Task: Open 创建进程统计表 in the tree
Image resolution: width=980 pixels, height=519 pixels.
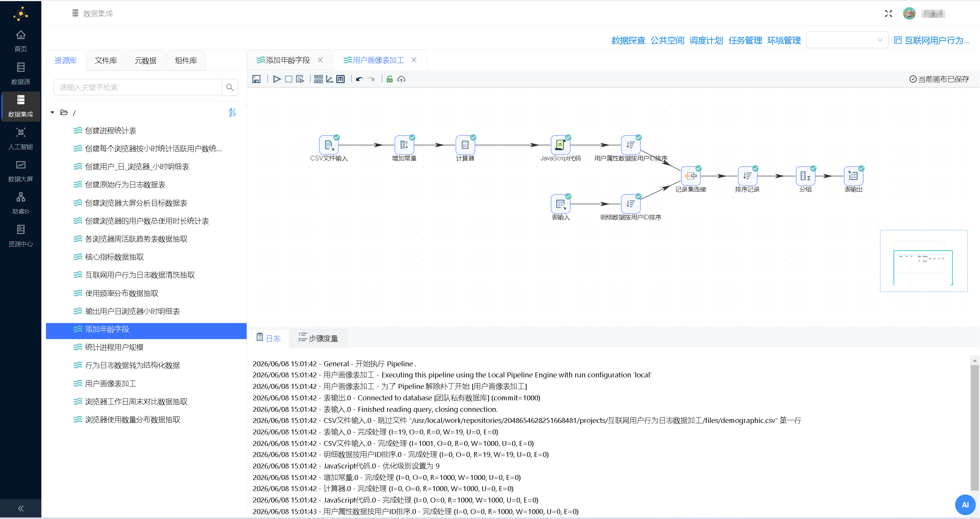Action: coord(111,131)
